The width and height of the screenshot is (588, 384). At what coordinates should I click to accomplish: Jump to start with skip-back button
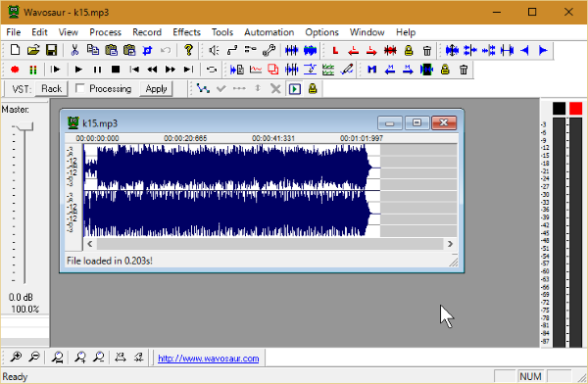pos(134,70)
